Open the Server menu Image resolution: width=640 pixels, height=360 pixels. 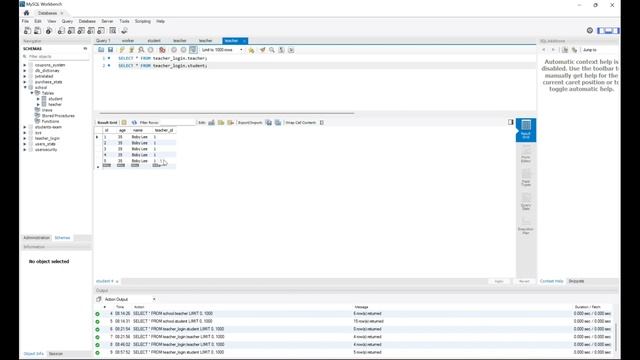(x=107, y=21)
